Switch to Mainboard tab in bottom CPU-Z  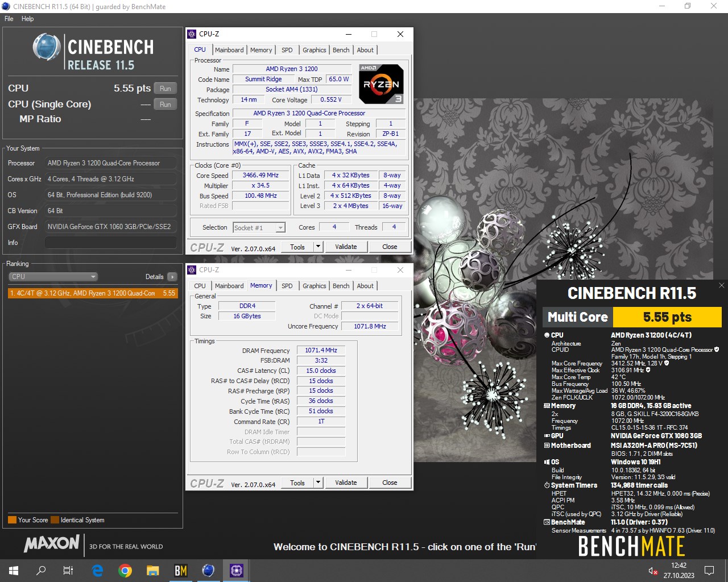[229, 286]
